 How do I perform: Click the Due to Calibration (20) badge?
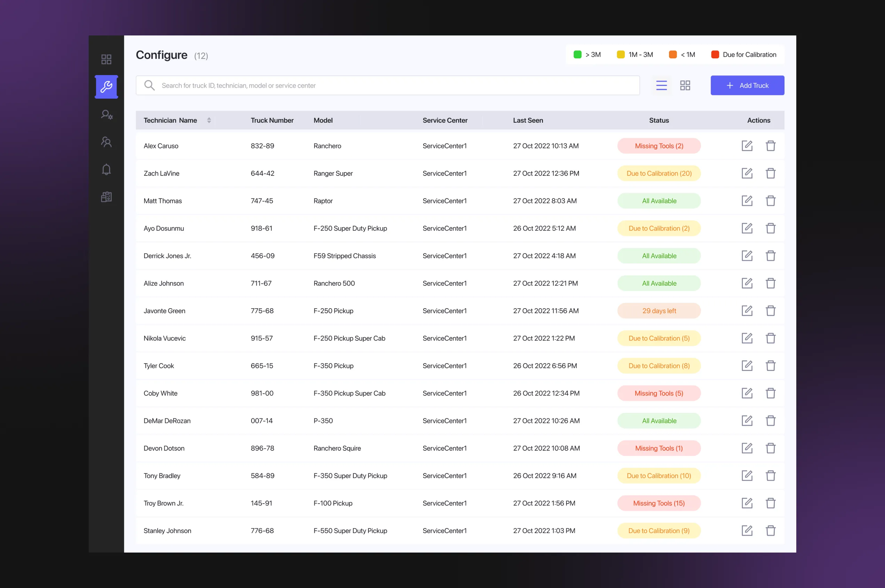[659, 173]
